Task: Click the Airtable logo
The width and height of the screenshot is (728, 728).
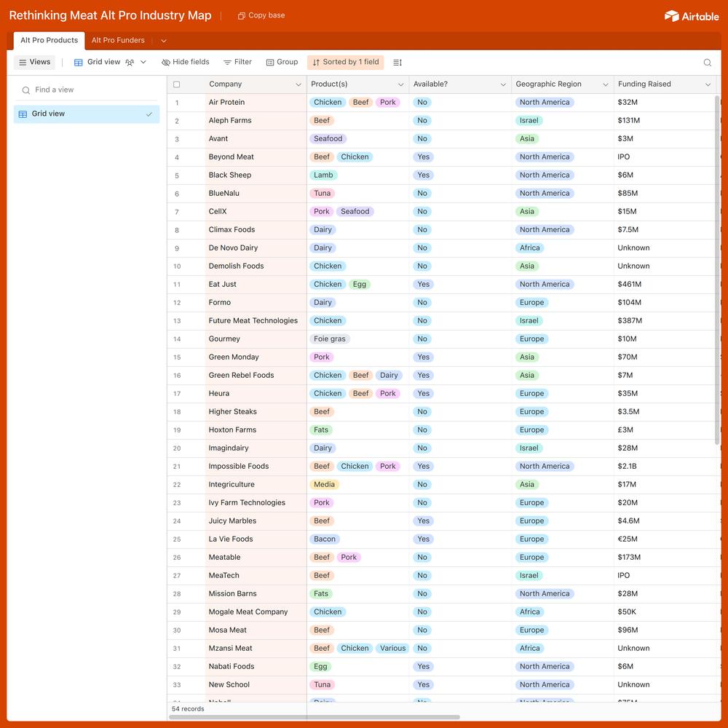Action: (692, 16)
